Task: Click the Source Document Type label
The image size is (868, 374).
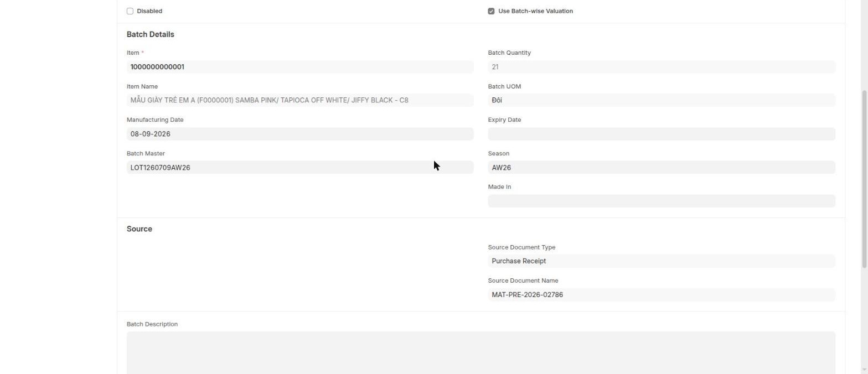Action: click(521, 247)
